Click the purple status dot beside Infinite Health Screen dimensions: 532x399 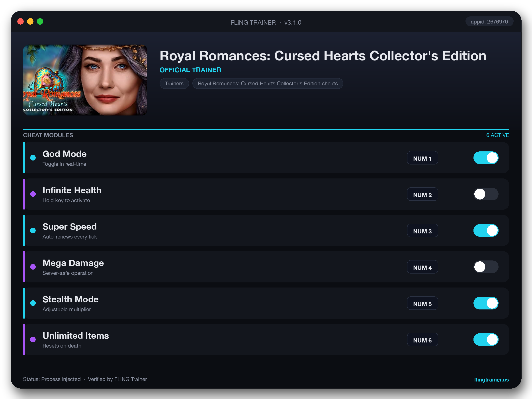33,194
